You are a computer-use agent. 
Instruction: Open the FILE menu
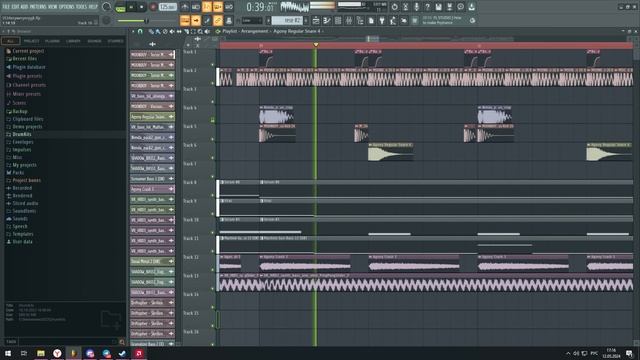(x=6, y=7)
